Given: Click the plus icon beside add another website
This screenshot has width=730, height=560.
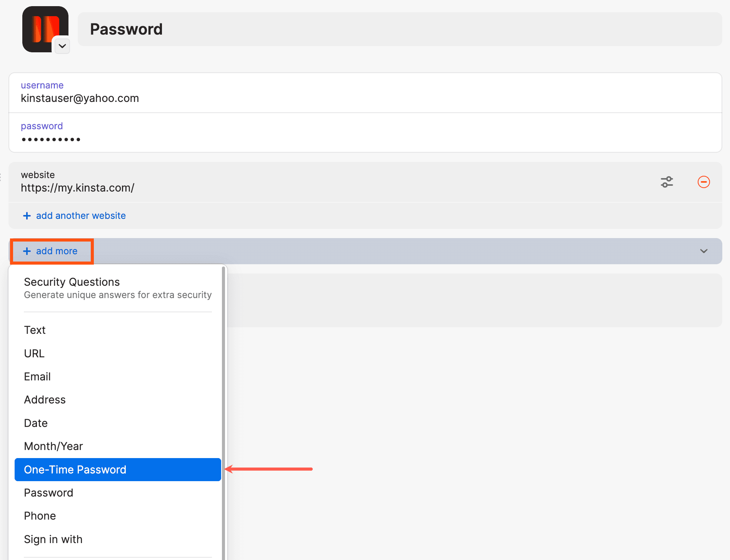Looking at the screenshot, I should (x=27, y=215).
